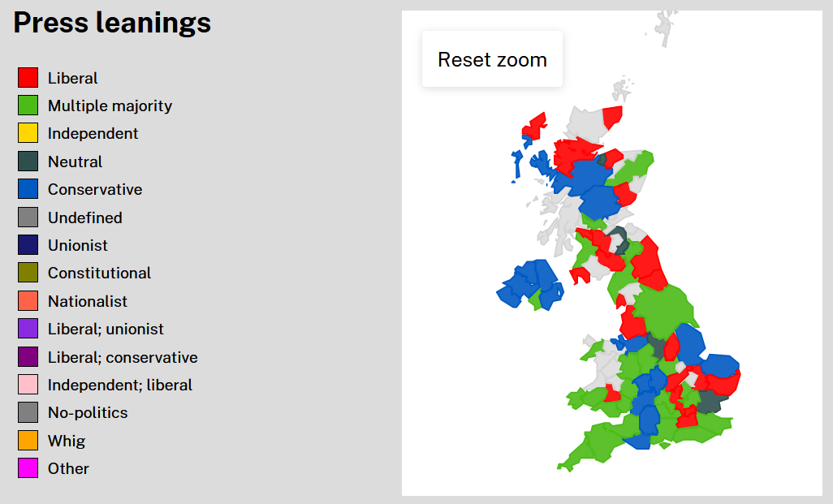Click the Reset zoom button

point(492,59)
